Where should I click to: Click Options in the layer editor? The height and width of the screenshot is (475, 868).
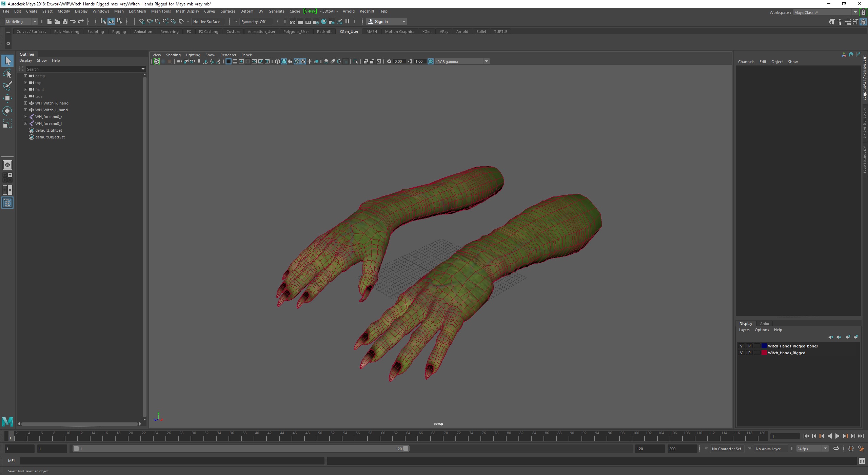click(762, 330)
